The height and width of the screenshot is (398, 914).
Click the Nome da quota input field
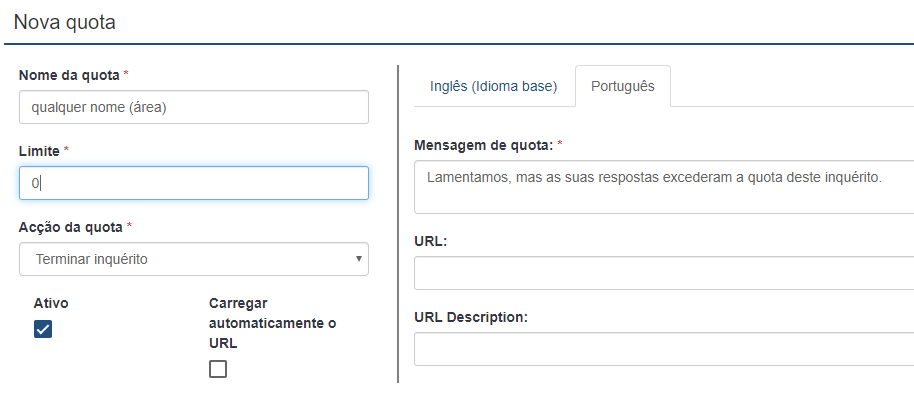(194, 107)
